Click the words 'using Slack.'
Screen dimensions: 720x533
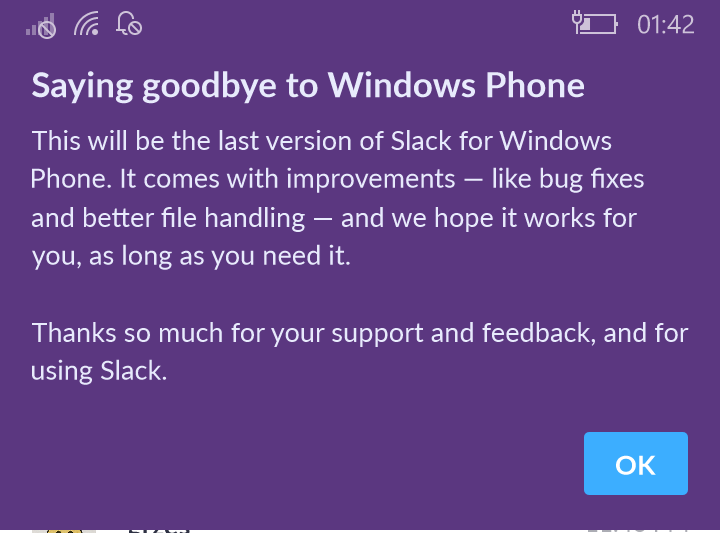pos(98,370)
